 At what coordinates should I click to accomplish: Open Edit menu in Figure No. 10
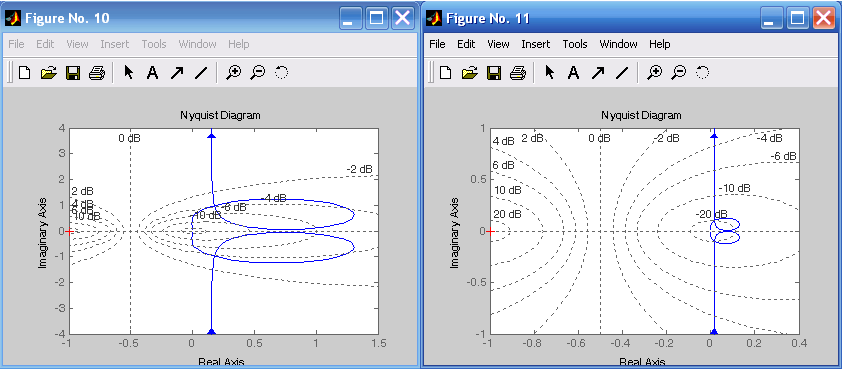coord(45,45)
